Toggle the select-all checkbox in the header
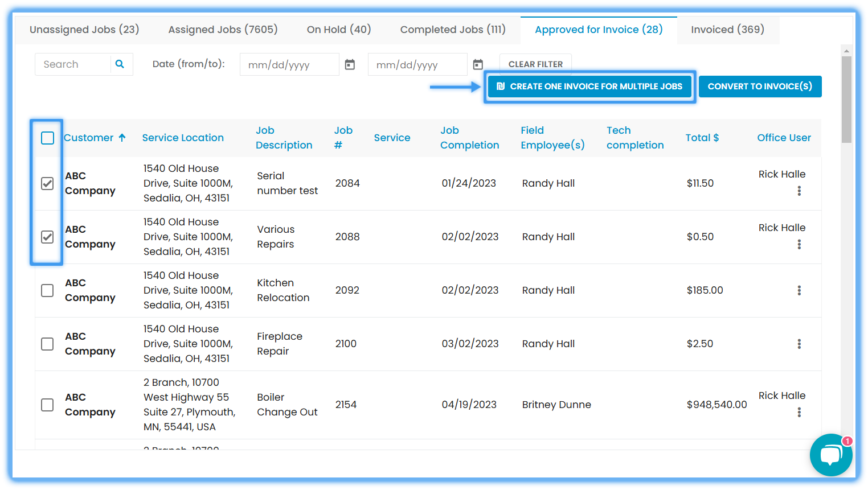Viewport: 868px width, 490px height. pos(47,138)
